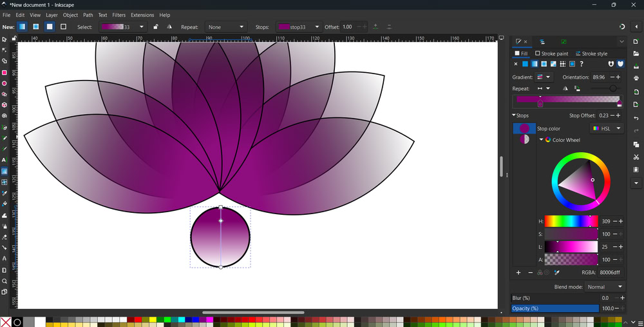Image resolution: width=644 pixels, height=327 pixels.
Task: Click the Undo arrow icon
Action: coord(636,119)
